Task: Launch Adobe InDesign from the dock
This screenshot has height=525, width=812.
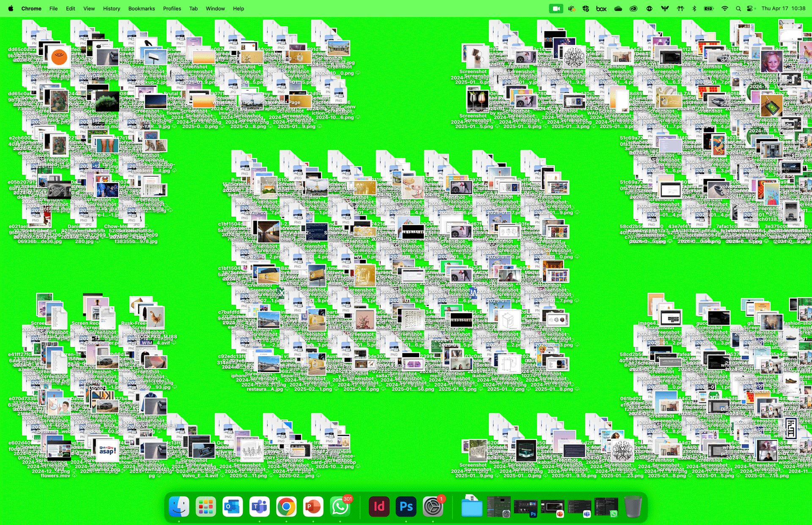Action: pyautogui.click(x=379, y=506)
